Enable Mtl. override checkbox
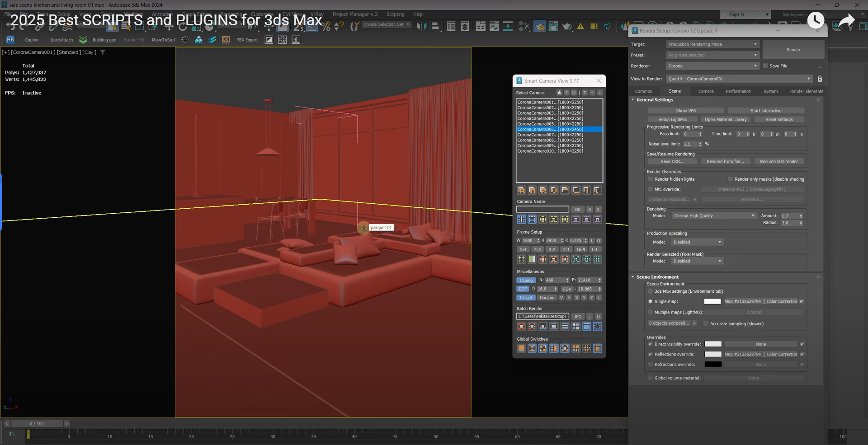 pos(651,189)
